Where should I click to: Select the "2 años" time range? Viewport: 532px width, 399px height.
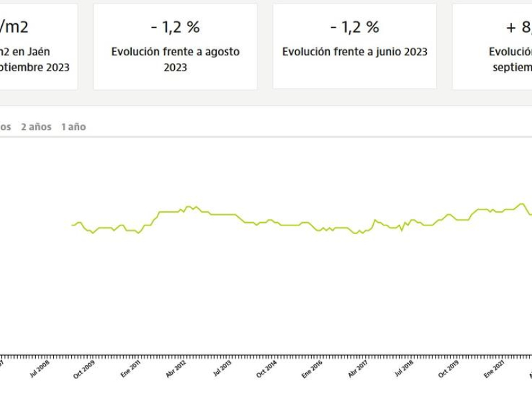36,127
